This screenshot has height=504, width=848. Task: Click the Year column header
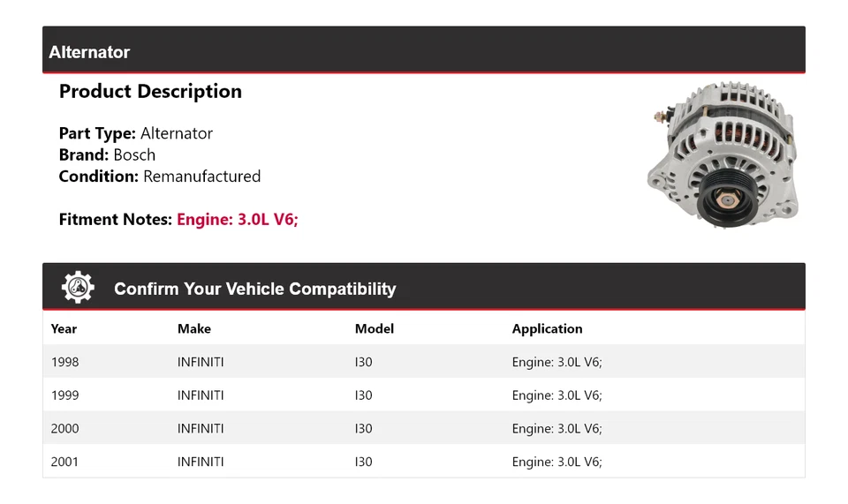click(x=64, y=328)
